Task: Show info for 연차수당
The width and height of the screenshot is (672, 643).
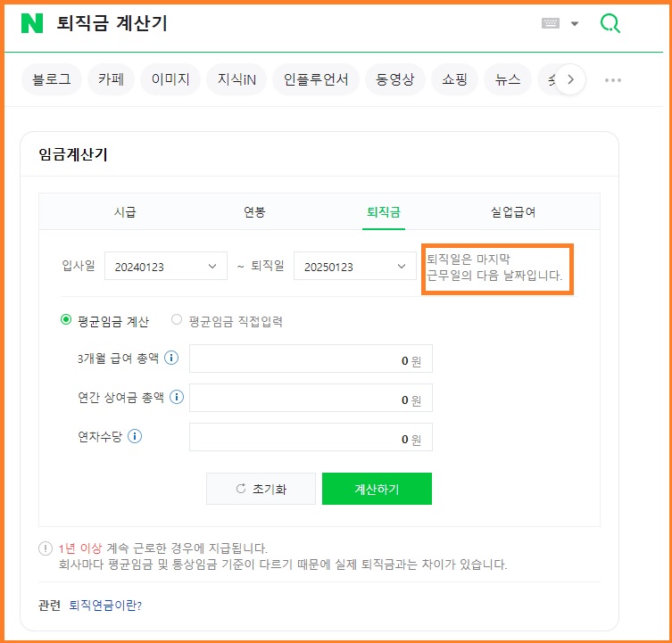Action: click(135, 436)
